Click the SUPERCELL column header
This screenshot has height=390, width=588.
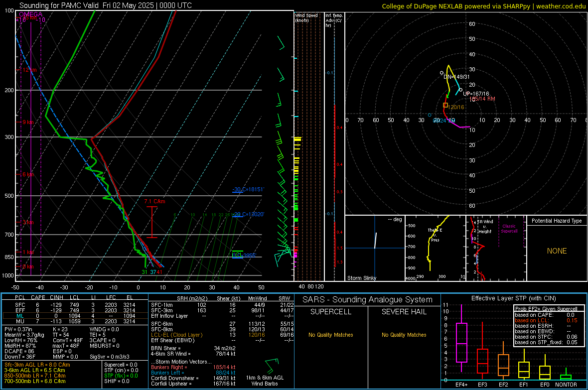331,312
